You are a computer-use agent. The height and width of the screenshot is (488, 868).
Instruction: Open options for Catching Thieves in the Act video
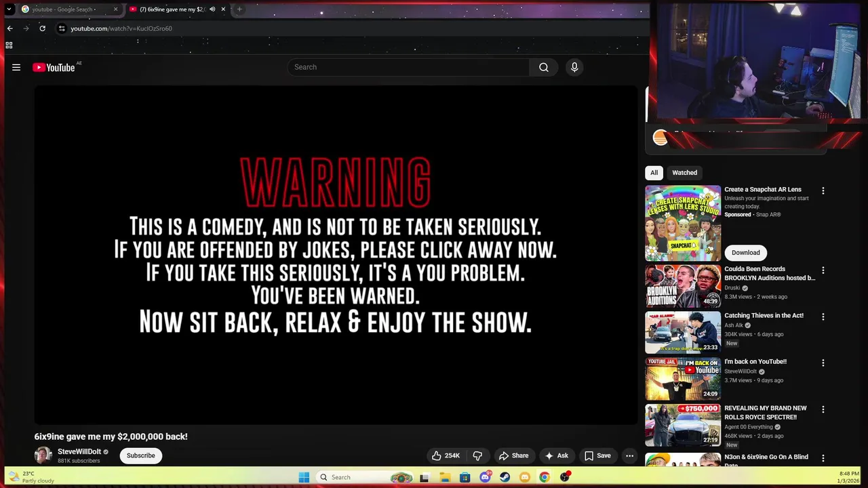tap(823, 317)
